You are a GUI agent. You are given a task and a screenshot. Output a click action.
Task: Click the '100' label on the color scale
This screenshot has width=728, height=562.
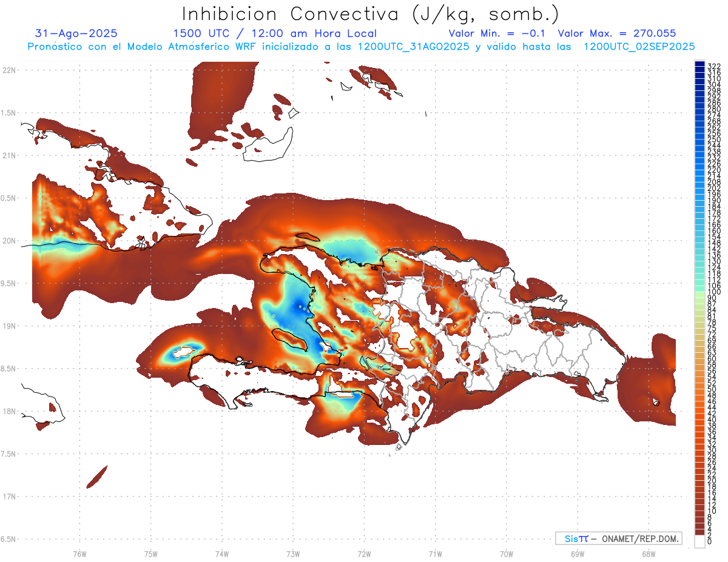714,292
